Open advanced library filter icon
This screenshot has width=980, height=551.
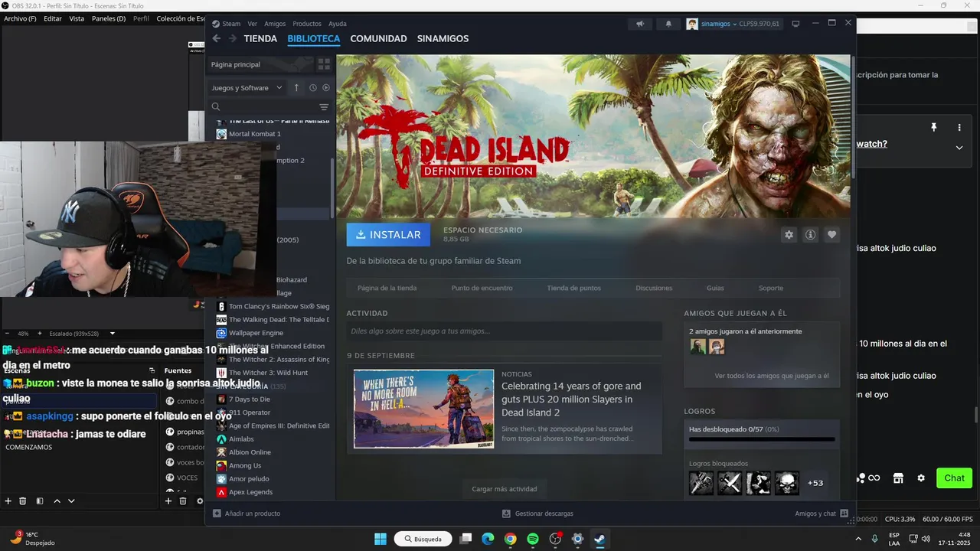[324, 107]
